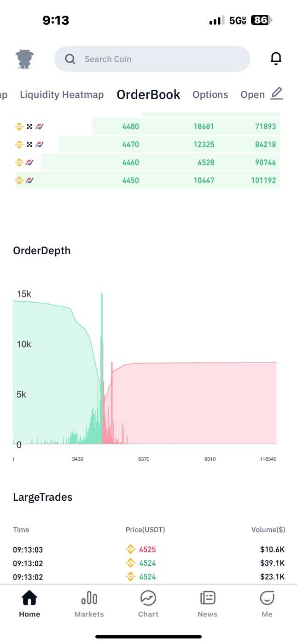
Task: Open the Me profile icon
Action: (267, 598)
